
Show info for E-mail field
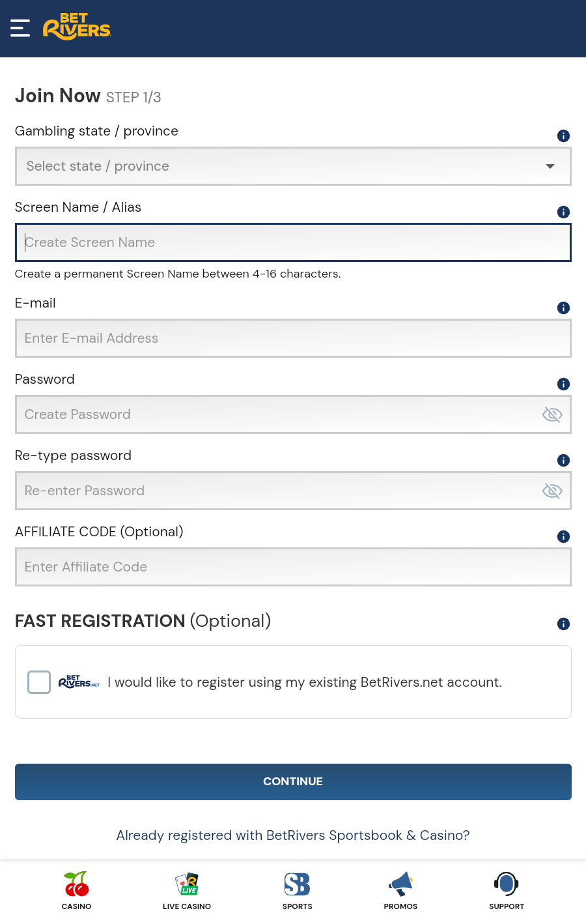563,308
